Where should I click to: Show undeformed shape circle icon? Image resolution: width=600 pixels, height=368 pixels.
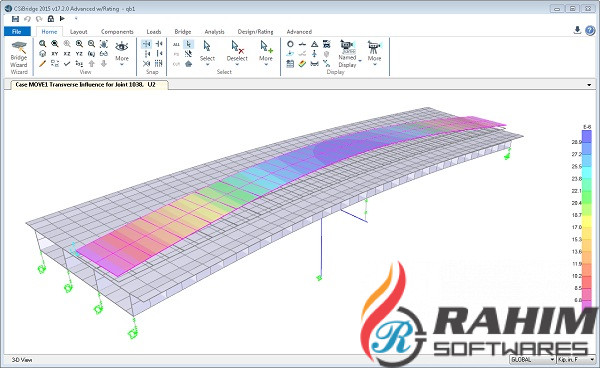290,44
